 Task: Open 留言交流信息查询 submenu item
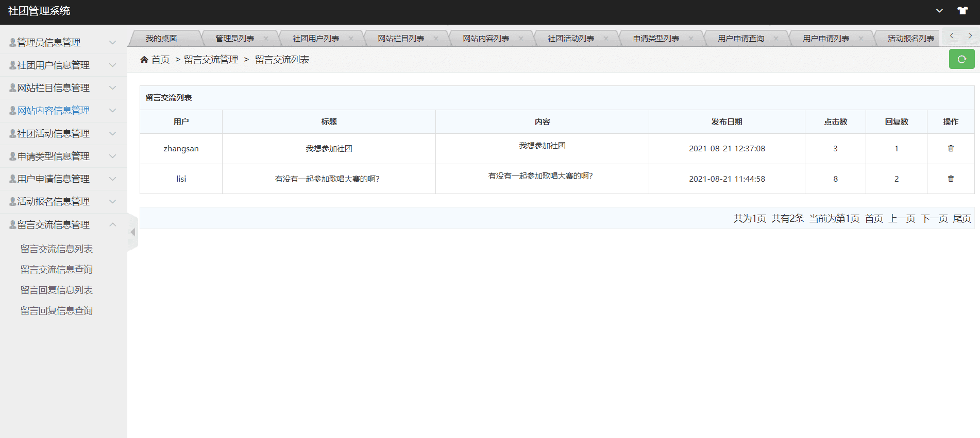click(57, 270)
